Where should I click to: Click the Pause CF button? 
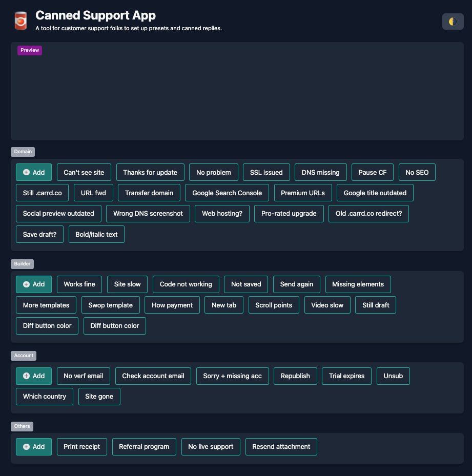(373, 172)
